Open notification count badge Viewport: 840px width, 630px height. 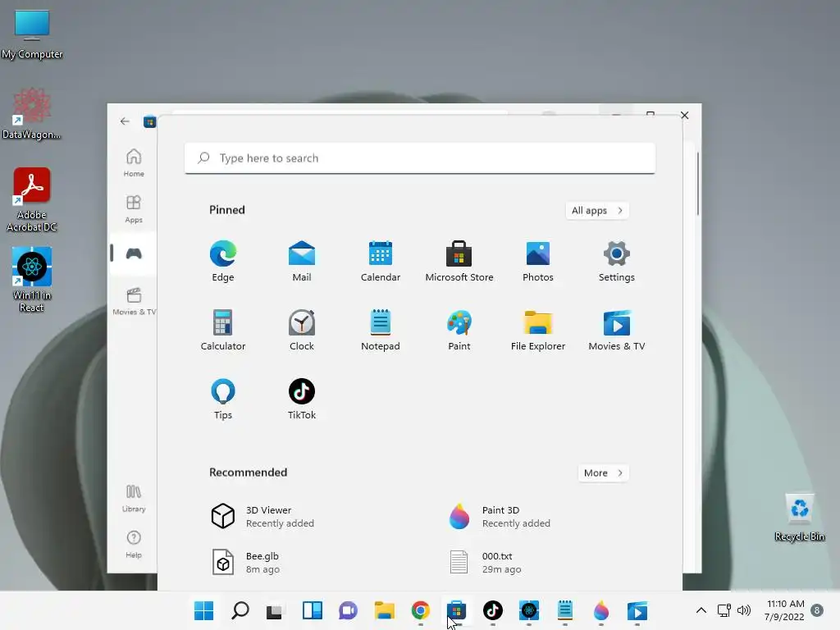coord(817,610)
